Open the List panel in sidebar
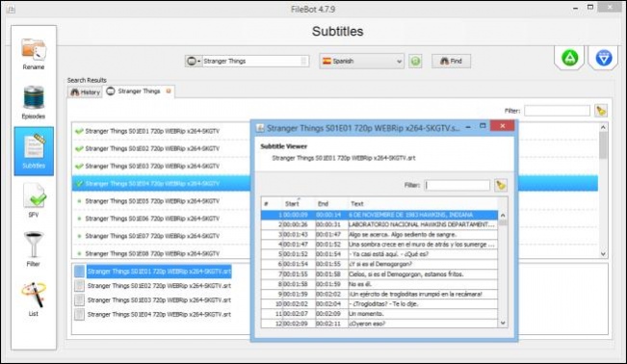The width and height of the screenshot is (627, 364). 34,299
